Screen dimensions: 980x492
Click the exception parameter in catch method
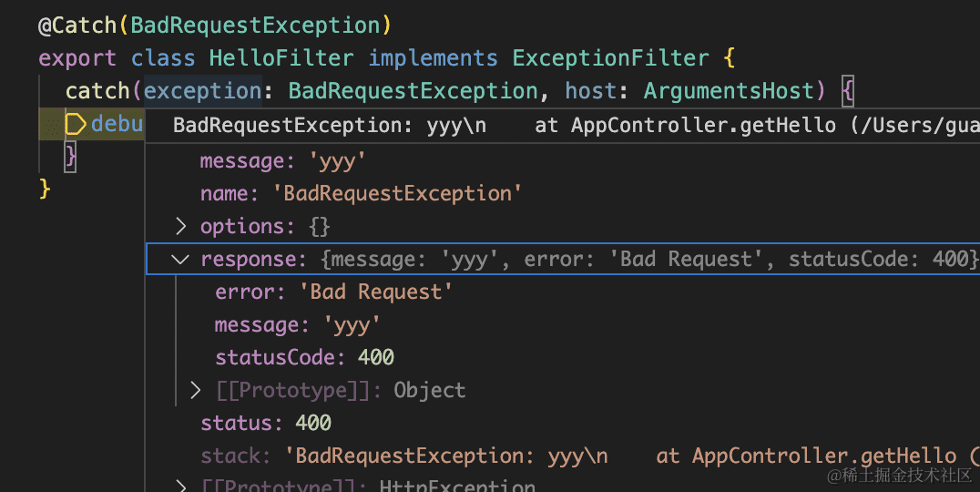(202, 91)
